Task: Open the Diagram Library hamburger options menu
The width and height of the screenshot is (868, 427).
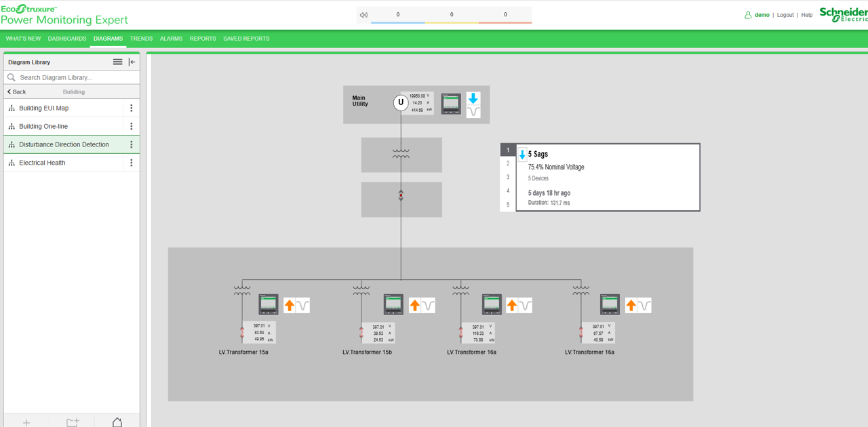Action: (x=117, y=62)
